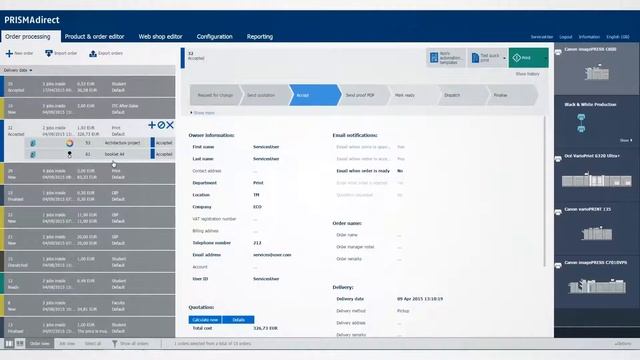This screenshot has height=360, width=640.
Task: Click the Dispatch workflow step
Action: point(462,95)
